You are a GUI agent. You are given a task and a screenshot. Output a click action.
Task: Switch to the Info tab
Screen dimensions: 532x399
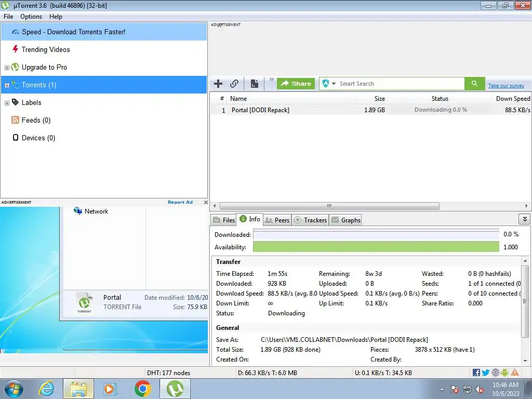250,219
